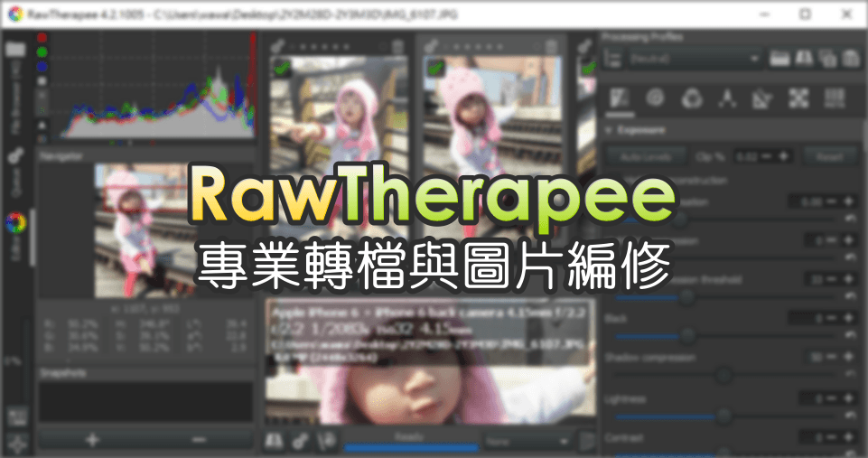This screenshot has width=868, height=458.
Task: Paste the processing profile from clipboard icon
Action: click(x=850, y=58)
